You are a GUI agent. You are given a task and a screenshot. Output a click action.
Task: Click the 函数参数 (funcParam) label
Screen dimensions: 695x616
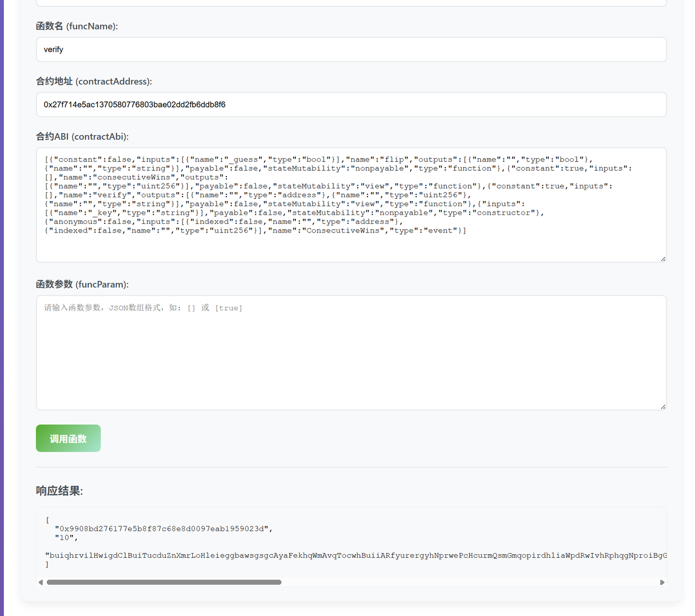tap(82, 285)
